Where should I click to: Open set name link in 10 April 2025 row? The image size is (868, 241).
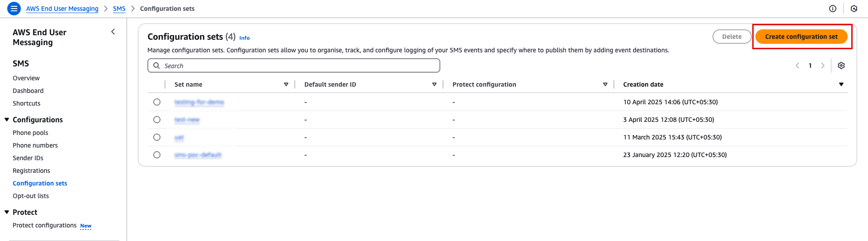tap(199, 102)
